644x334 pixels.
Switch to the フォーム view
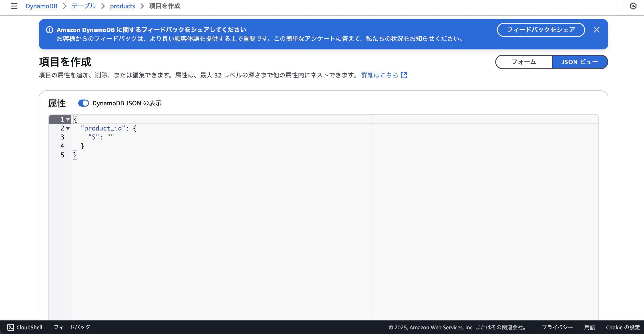[x=523, y=62]
